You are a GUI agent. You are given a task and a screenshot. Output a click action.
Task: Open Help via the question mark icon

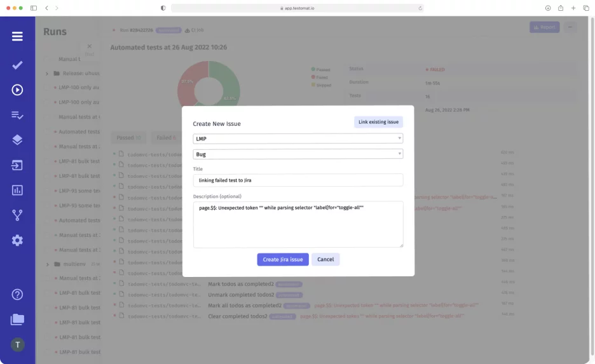(x=17, y=294)
